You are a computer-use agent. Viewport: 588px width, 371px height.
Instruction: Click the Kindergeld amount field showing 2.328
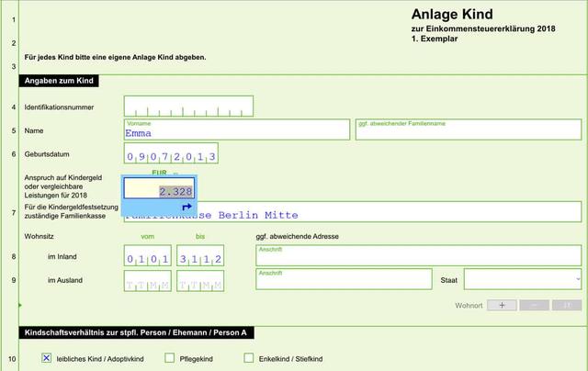[x=159, y=190]
